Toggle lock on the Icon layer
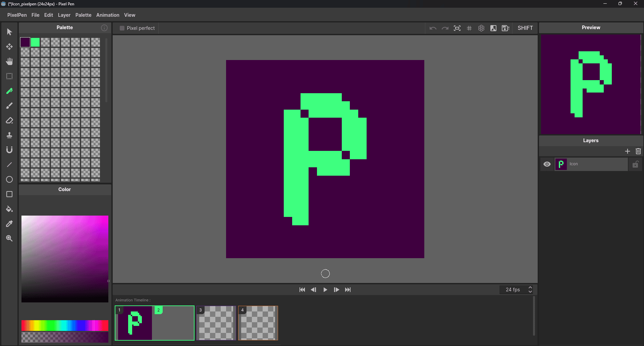This screenshot has height=346, width=644. (636, 164)
